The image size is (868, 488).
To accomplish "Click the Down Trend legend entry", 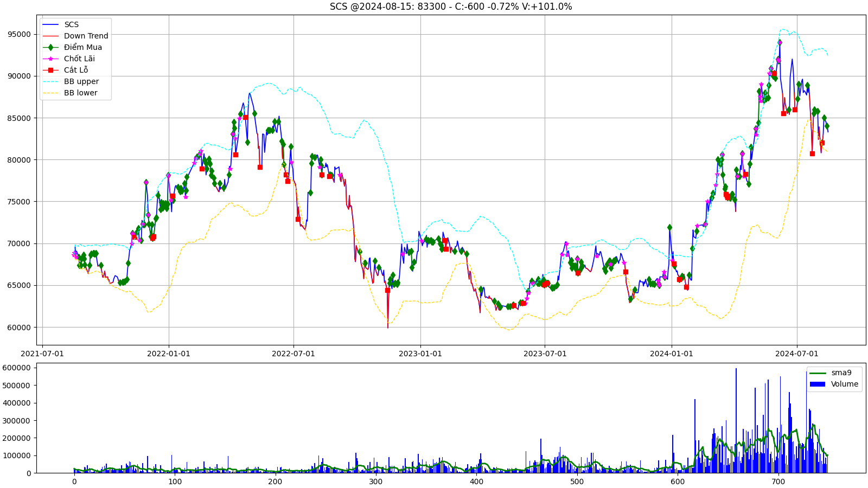I will (x=75, y=36).
